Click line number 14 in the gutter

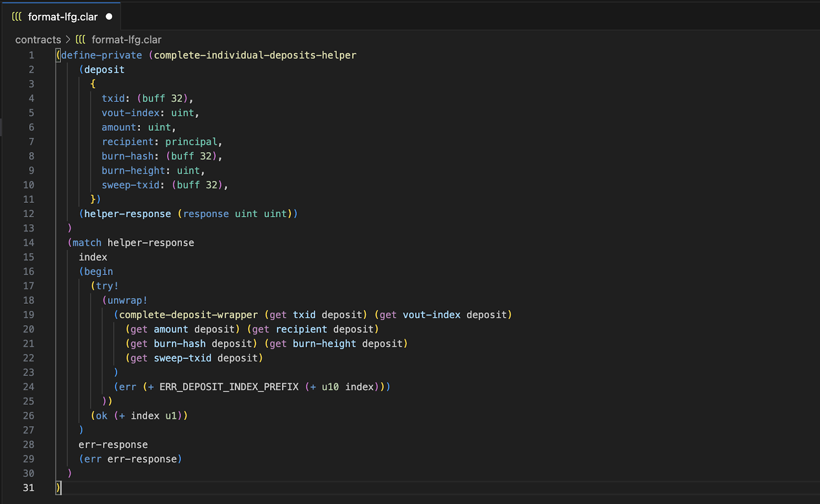29,243
